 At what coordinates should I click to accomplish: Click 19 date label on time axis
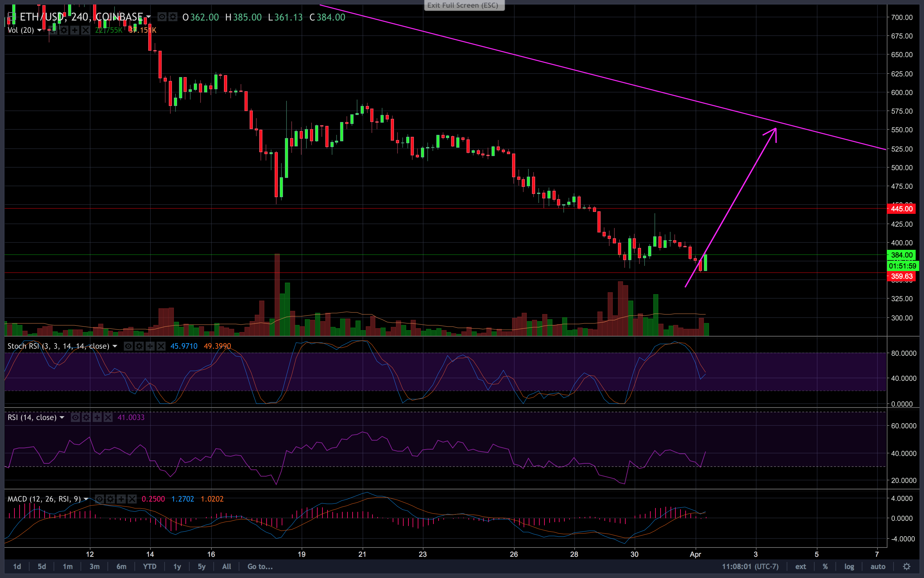pyautogui.click(x=302, y=554)
